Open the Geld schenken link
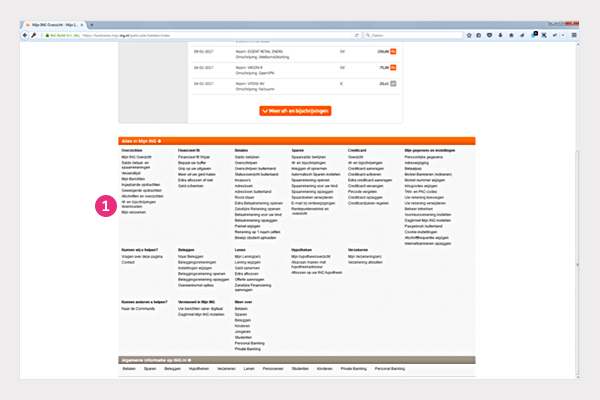Viewport: 600px width, 400px height. click(x=191, y=186)
